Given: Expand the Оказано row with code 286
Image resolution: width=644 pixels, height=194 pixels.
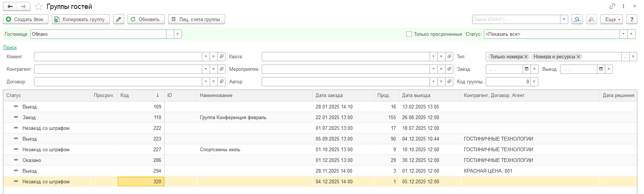Looking at the screenshot, I should tap(16, 160).
